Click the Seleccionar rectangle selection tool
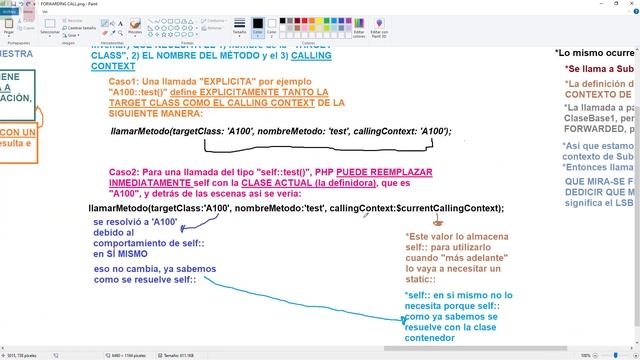The height and width of the screenshot is (360, 640). tap(50, 24)
